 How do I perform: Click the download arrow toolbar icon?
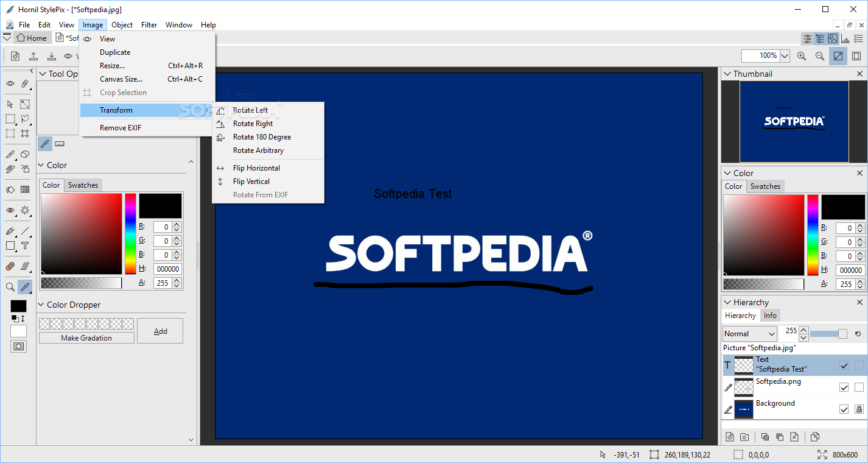[52, 56]
